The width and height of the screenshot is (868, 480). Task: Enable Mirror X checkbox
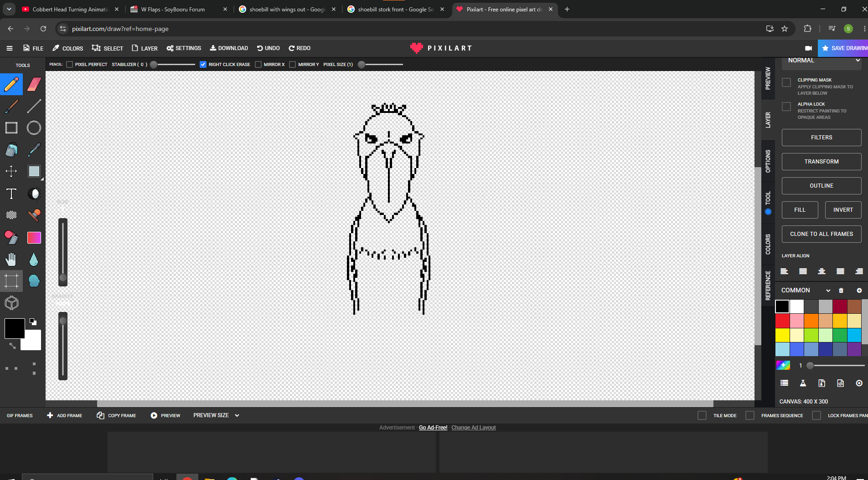[258, 65]
